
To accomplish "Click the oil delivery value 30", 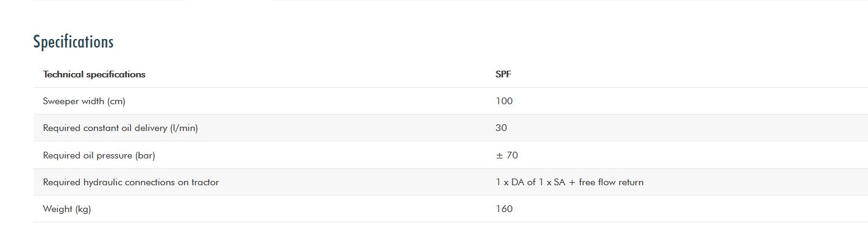I will click(501, 128).
